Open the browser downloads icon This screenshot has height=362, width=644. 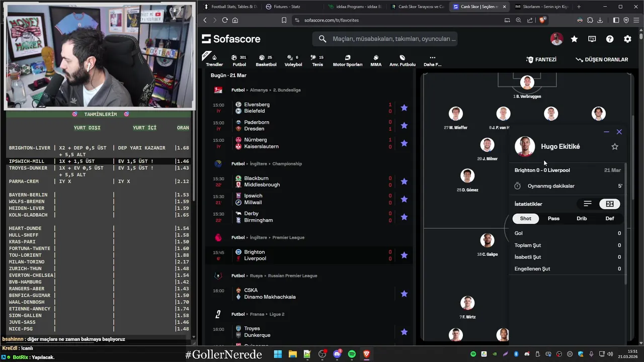(x=600, y=20)
